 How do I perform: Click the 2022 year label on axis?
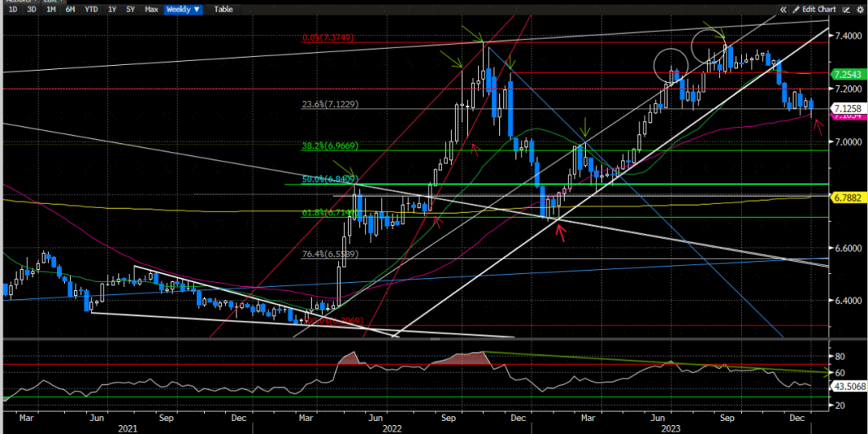(391, 428)
